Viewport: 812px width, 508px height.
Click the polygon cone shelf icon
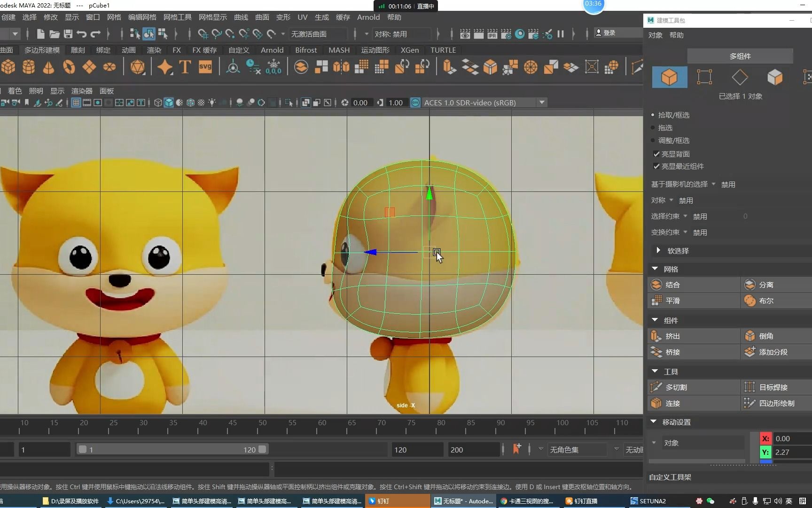(x=48, y=67)
